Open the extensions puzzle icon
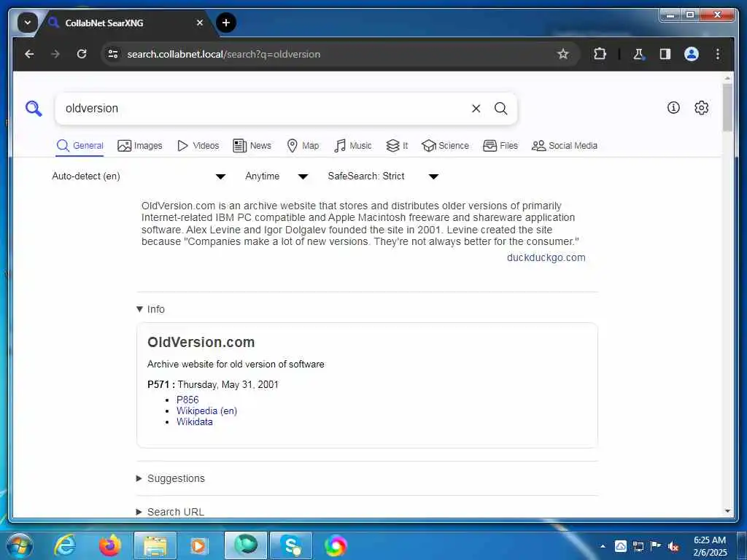Image resolution: width=747 pixels, height=560 pixels. click(600, 54)
